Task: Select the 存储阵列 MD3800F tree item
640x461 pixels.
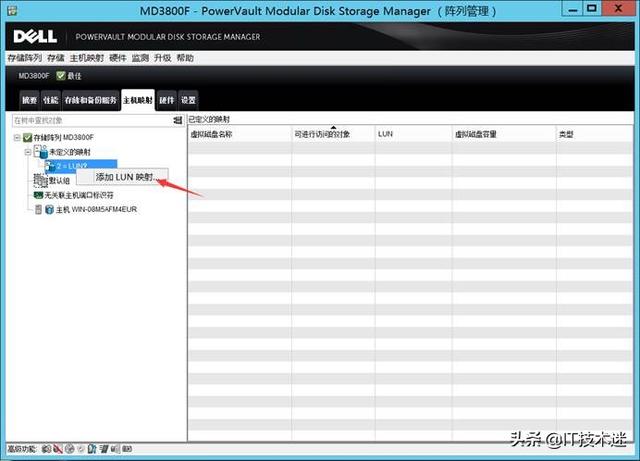Action: pyautogui.click(x=63, y=138)
